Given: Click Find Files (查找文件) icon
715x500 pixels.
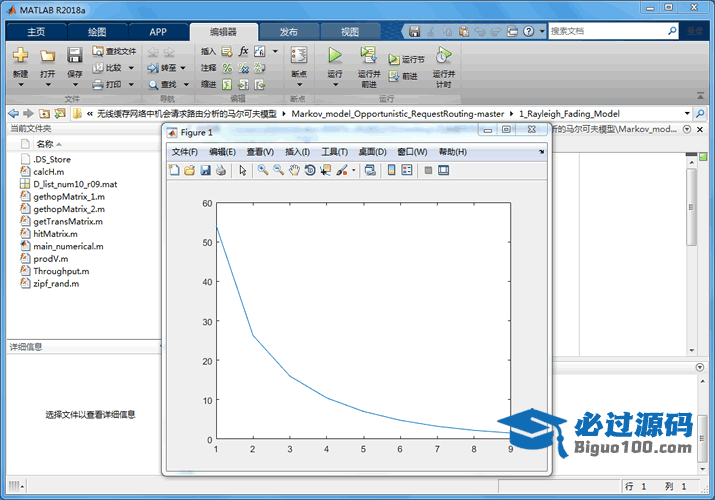Looking at the screenshot, I should 98,51.
